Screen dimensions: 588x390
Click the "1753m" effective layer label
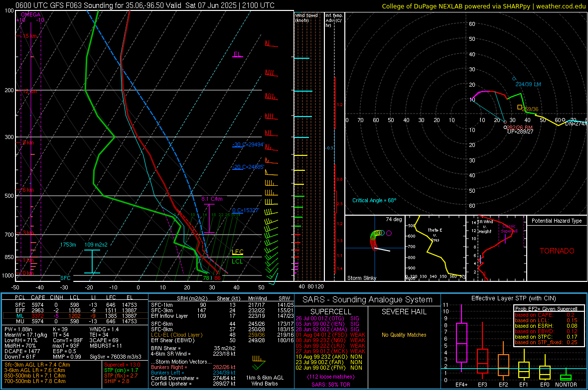(x=68, y=245)
